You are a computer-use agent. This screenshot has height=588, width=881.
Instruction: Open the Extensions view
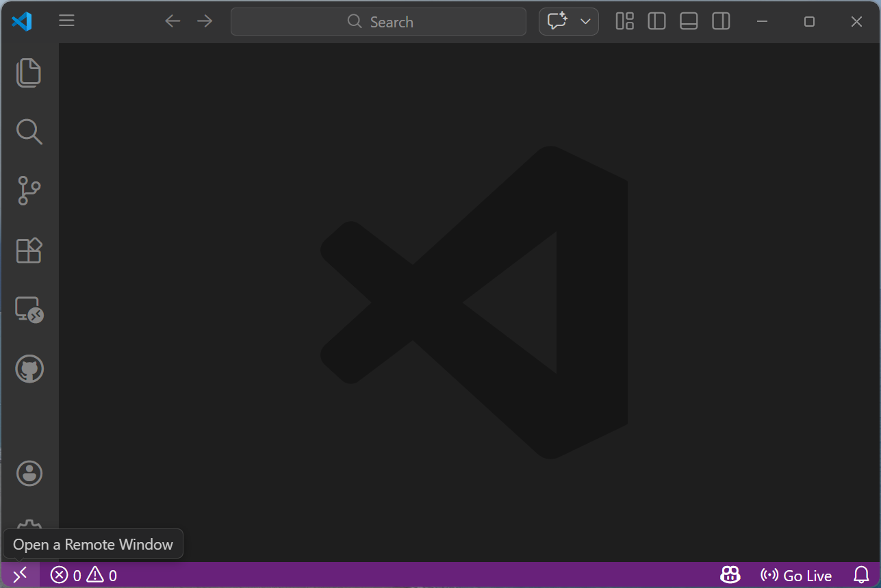(x=29, y=251)
